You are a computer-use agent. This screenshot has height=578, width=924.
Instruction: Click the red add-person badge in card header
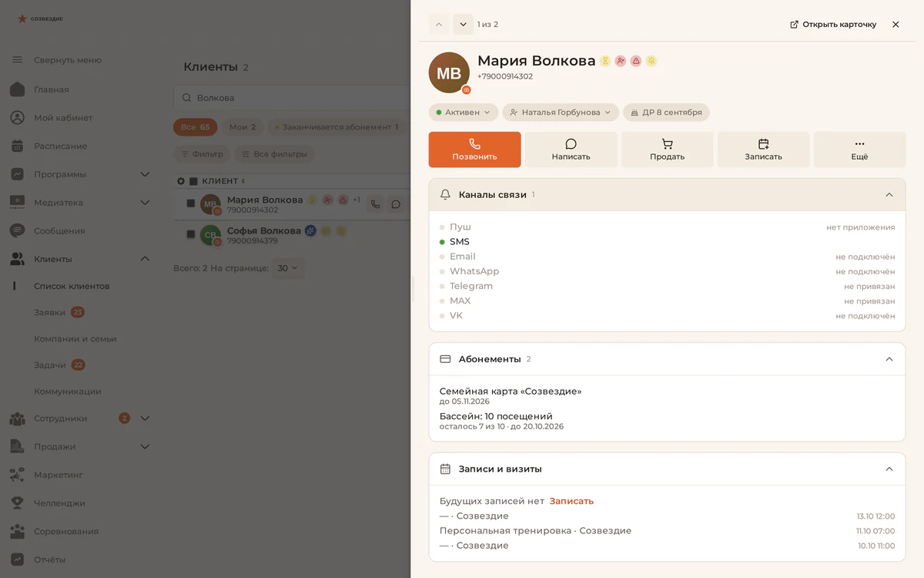click(x=621, y=61)
